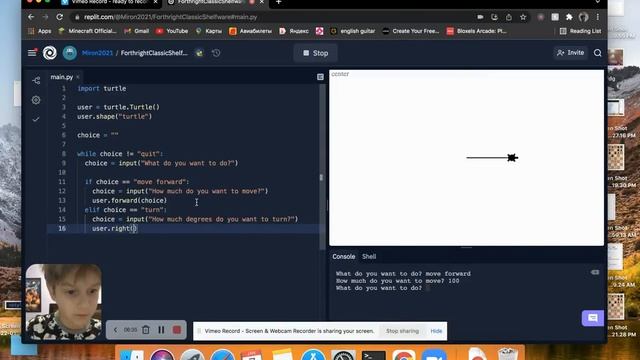Open the Apps bookmark
The height and width of the screenshot is (360, 640).
coord(40,31)
